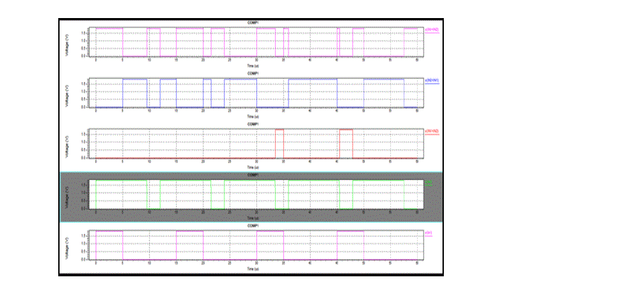Click the COMP1 title above the top plot
Viewport: 644px width, 285px height.
253,23
